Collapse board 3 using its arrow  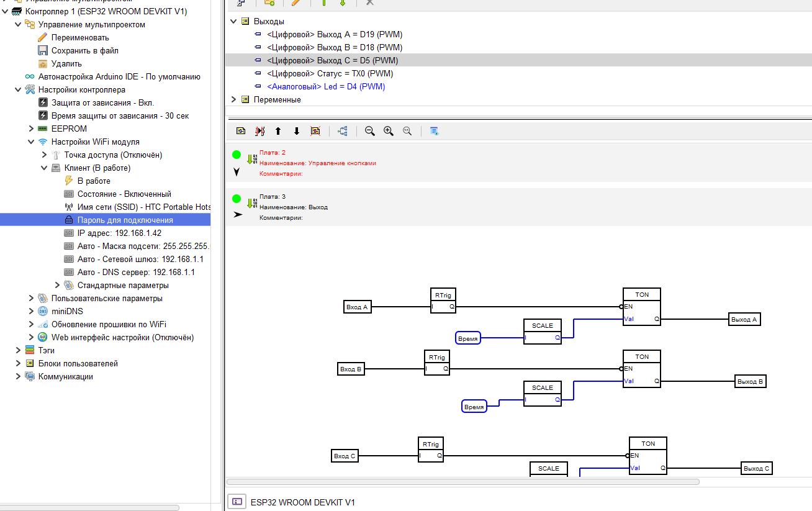tap(238, 215)
